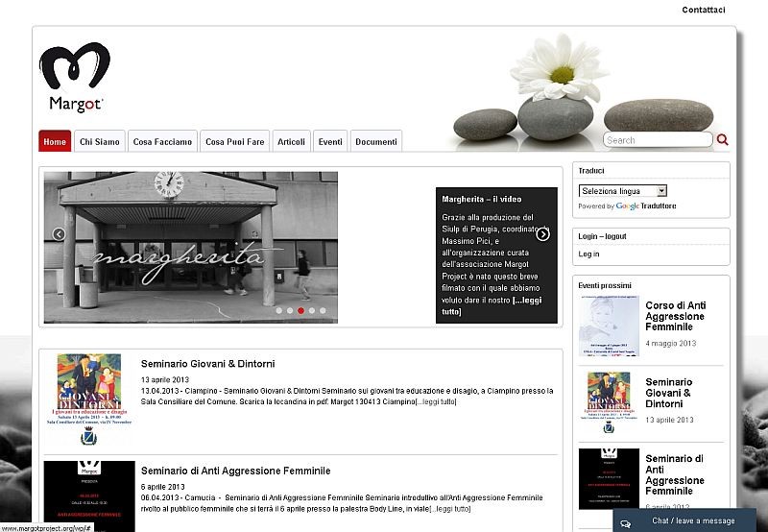
Task: Click the Contattaci link
Action: pos(704,10)
